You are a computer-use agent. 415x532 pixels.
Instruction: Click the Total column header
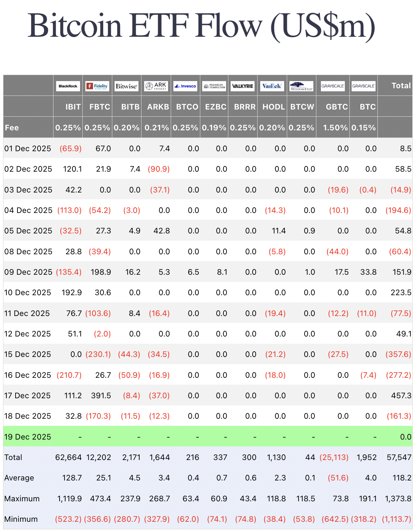click(401, 86)
